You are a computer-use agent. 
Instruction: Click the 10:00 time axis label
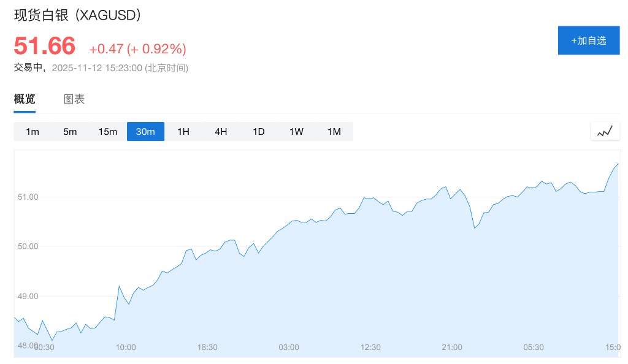(126, 347)
